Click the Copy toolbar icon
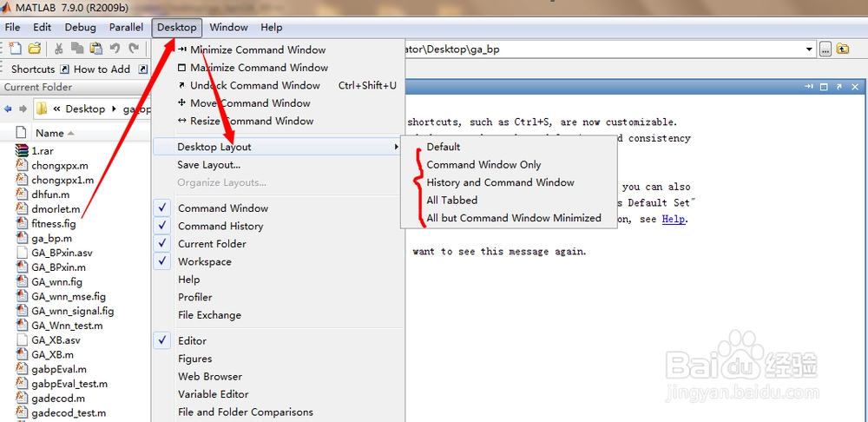The height and width of the screenshot is (422, 868). point(77,48)
